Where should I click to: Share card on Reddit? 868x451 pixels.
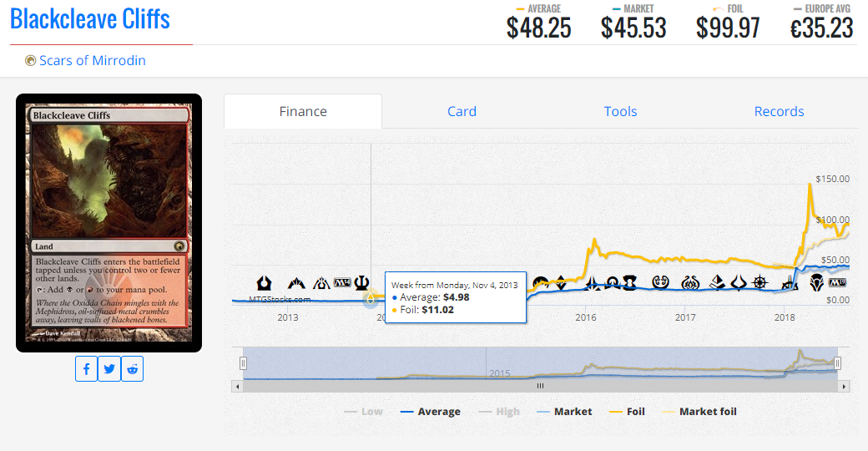coord(133,368)
